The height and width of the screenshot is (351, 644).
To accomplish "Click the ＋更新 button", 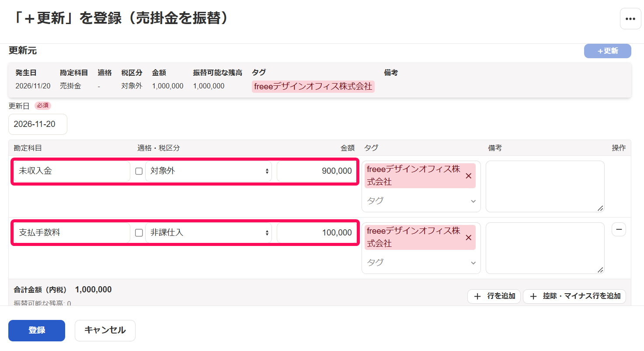I will tap(608, 51).
